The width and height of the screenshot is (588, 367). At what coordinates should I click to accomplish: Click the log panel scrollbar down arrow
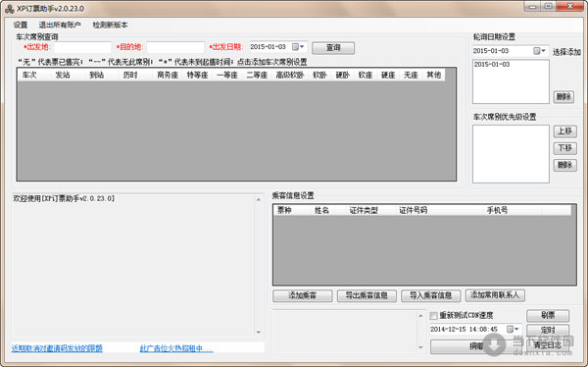click(259, 332)
